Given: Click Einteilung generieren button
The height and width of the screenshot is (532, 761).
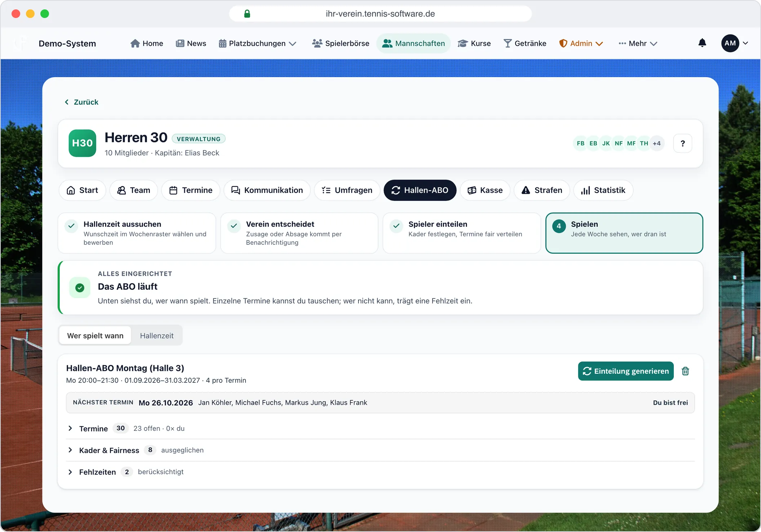Looking at the screenshot, I should pos(626,371).
